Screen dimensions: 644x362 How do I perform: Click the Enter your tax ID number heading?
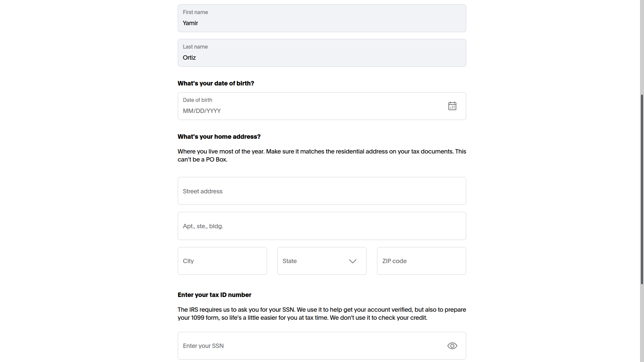pyautogui.click(x=214, y=295)
